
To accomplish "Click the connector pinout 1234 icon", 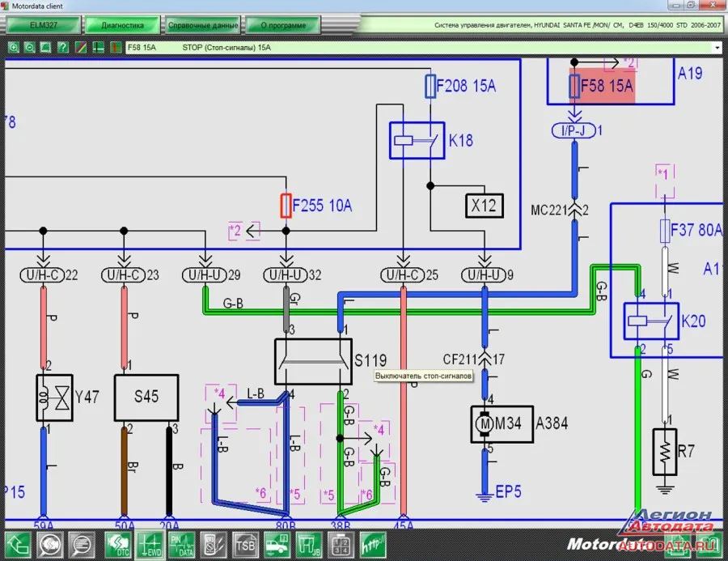I will point(341,544).
